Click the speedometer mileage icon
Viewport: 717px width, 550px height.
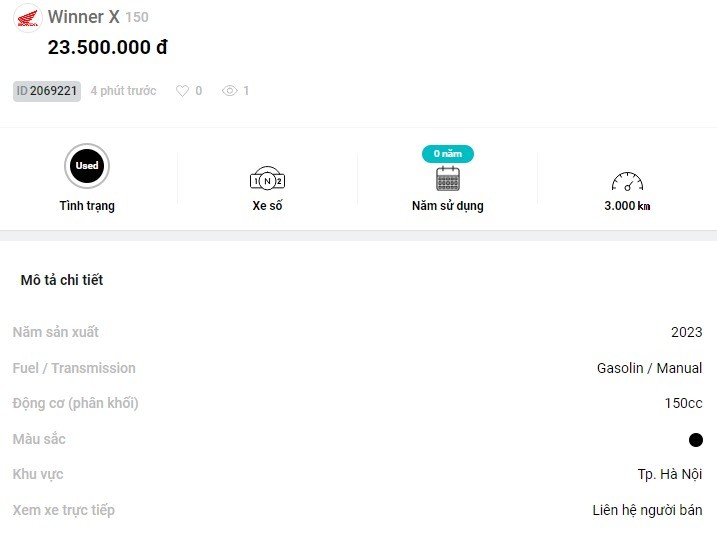coord(627,181)
